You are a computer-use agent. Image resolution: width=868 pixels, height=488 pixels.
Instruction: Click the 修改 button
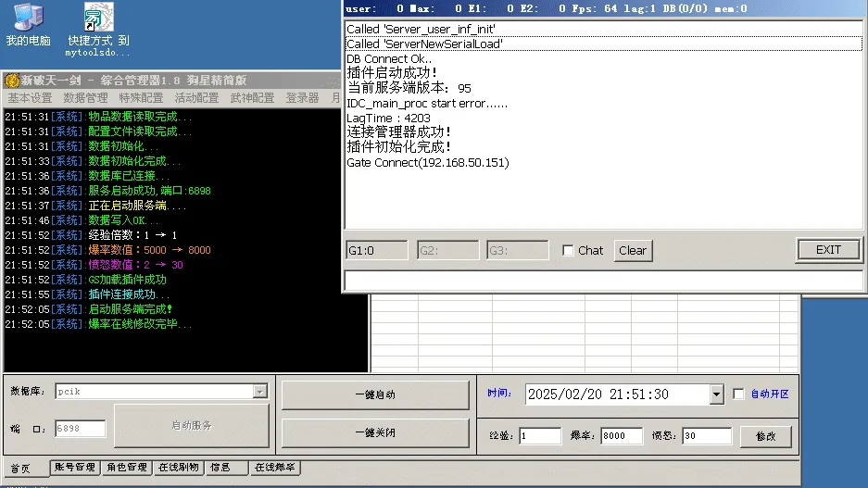(x=765, y=436)
